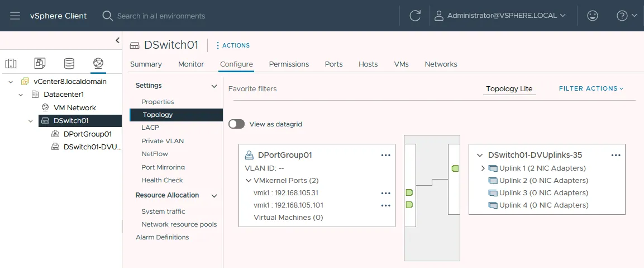Open DSwitch01-DVUplinks-35 ellipsis menu
The width and height of the screenshot is (644, 268).
pyautogui.click(x=616, y=155)
